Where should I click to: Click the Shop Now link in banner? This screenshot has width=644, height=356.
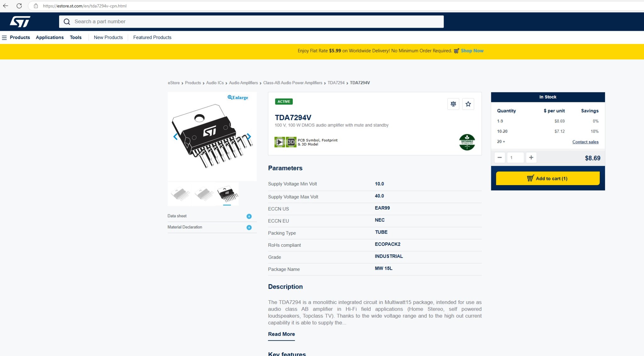(x=472, y=51)
